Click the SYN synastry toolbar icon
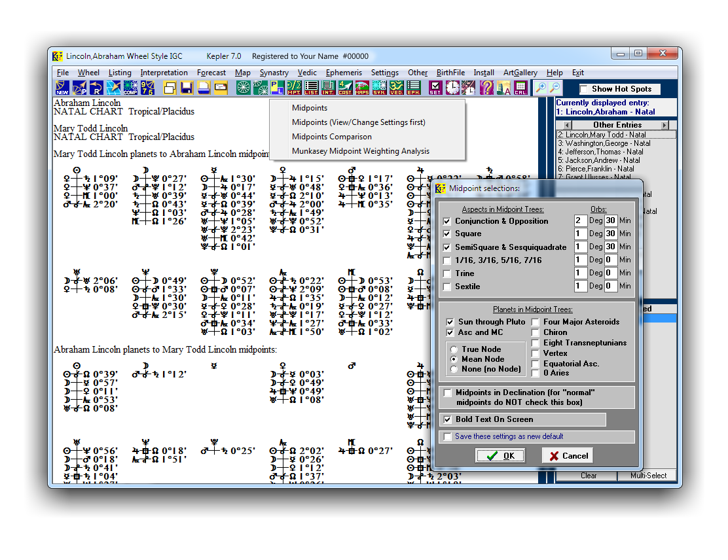 [x=379, y=88]
